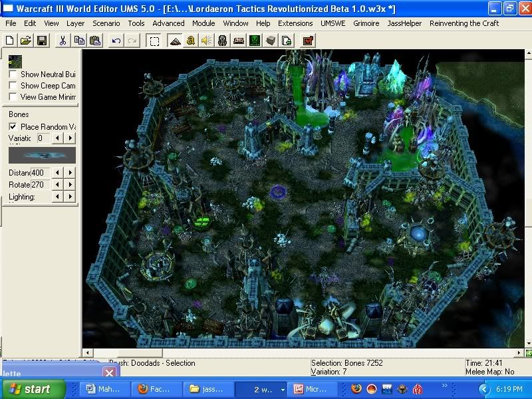Image resolution: width=532 pixels, height=399 pixels.
Task: Click the greyed Redo arrow icon
Action: 132,41
